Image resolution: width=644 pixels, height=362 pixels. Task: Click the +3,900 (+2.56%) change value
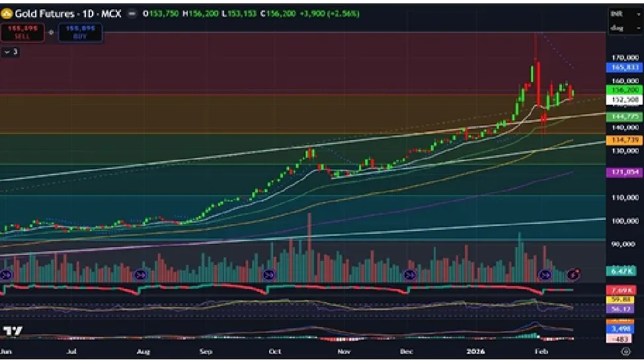[329, 14]
